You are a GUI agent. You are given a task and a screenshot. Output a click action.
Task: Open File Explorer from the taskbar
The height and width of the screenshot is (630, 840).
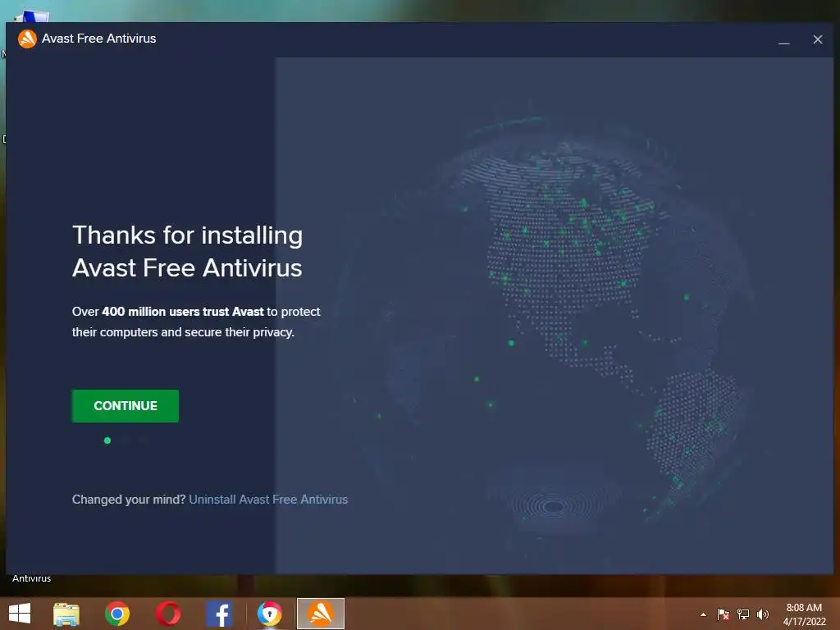point(66,614)
